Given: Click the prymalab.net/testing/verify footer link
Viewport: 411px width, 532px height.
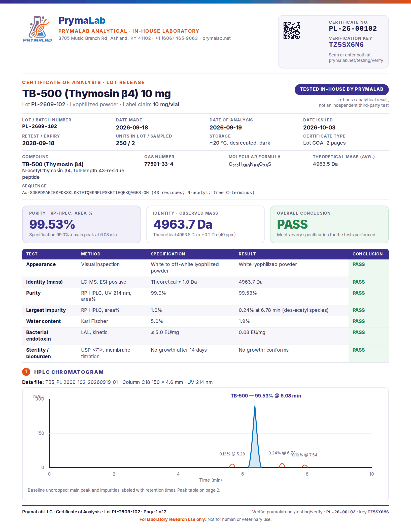Looking at the screenshot, I should click(294, 512).
